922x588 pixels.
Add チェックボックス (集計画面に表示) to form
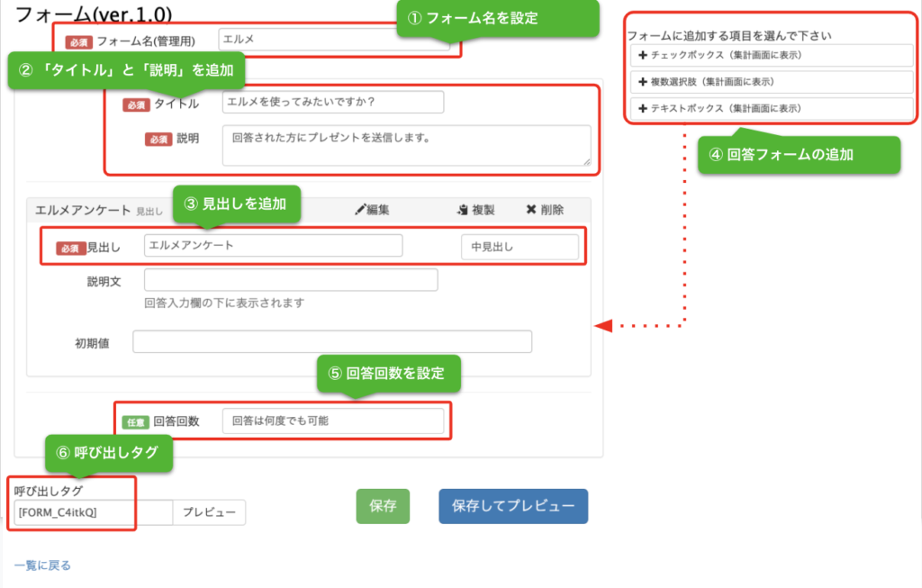point(772,55)
